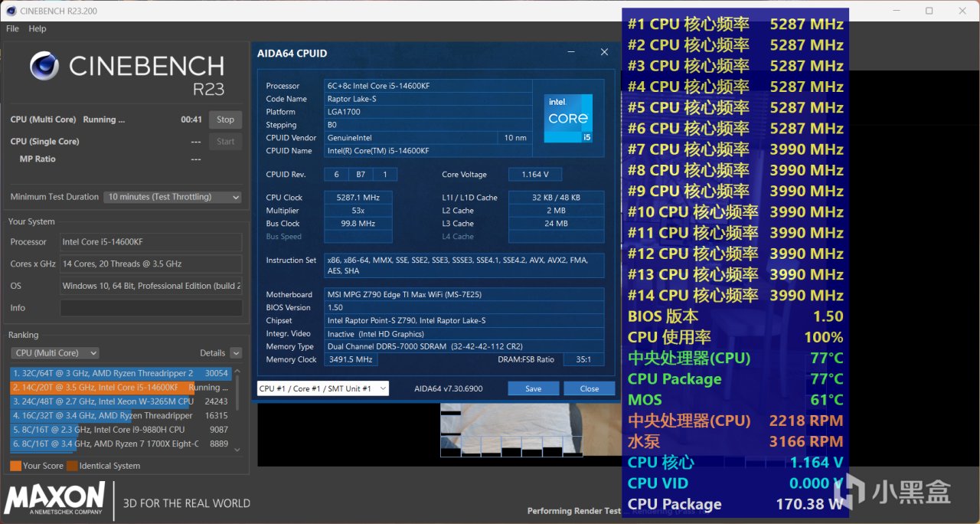
Task: Select the Intel Core i5-14600KF ranking row
Action: click(x=120, y=387)
